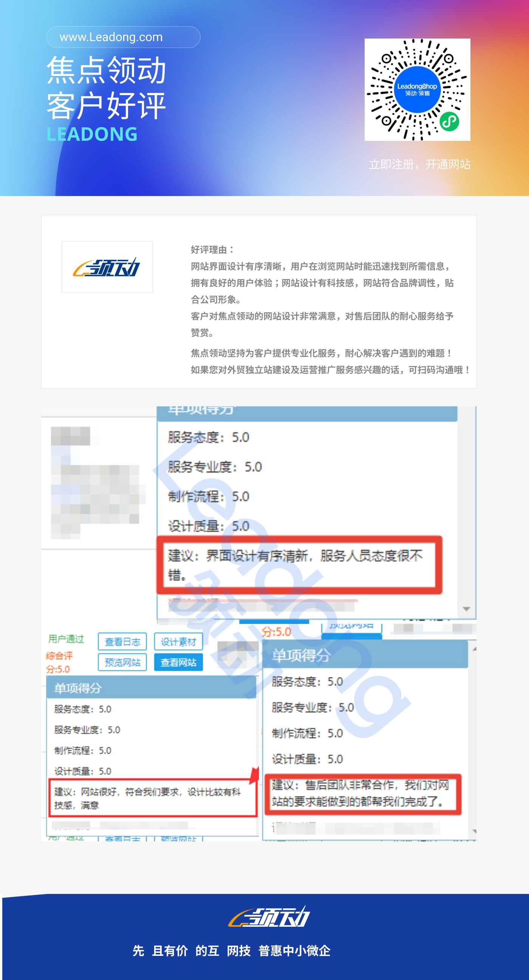The image size is (529, 980).
Task: Click '服务专业度: 5.0' in the '售后团队' panel
Action: [313, 707]
